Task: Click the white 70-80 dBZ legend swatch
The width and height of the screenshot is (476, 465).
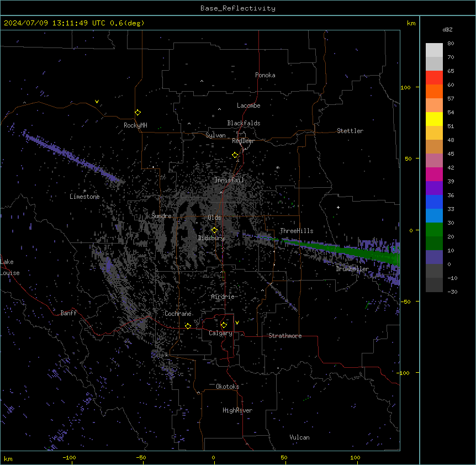Action: (434, 50)
